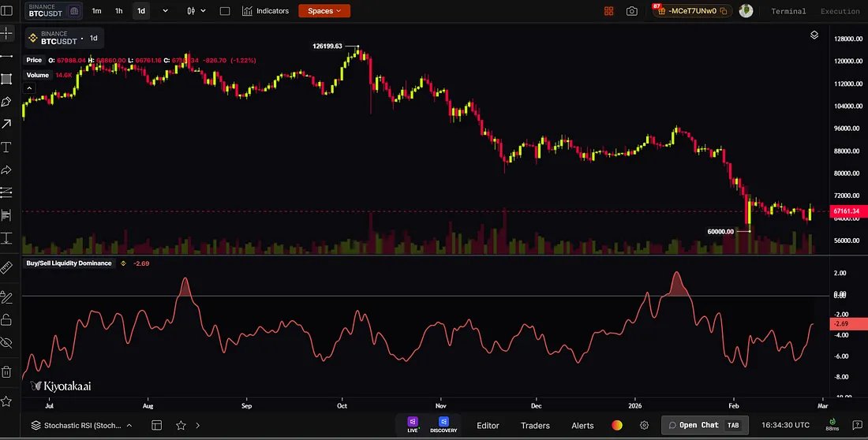Screen dimensions: 868x440
Task: Switch to the Traders tab
Action: tap(535, 425)
